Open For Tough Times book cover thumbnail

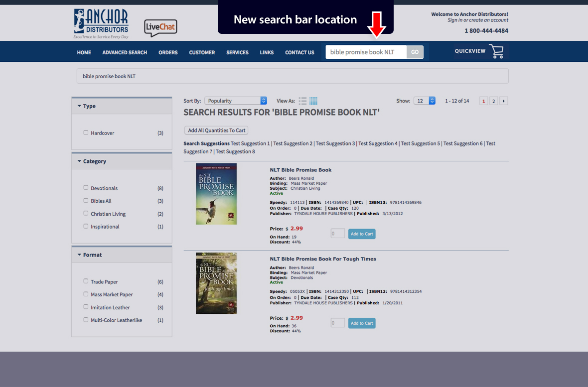tap(216, 283)
